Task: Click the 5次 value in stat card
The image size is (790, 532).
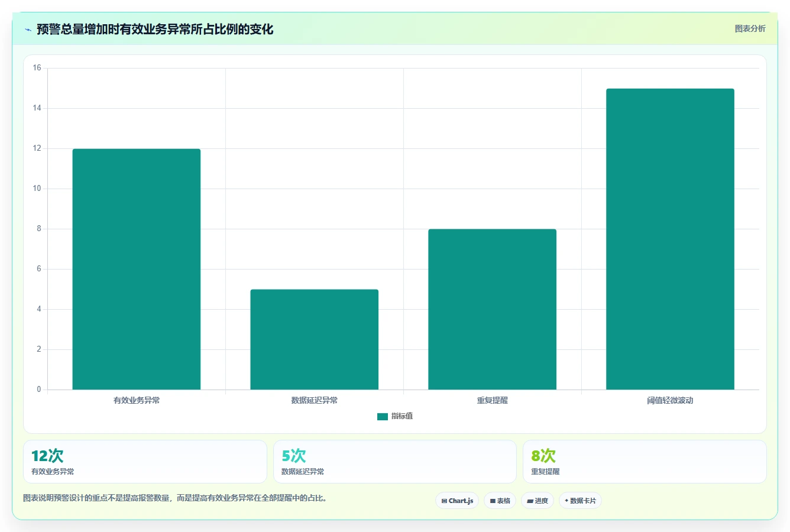Action: tap(294, 456)
